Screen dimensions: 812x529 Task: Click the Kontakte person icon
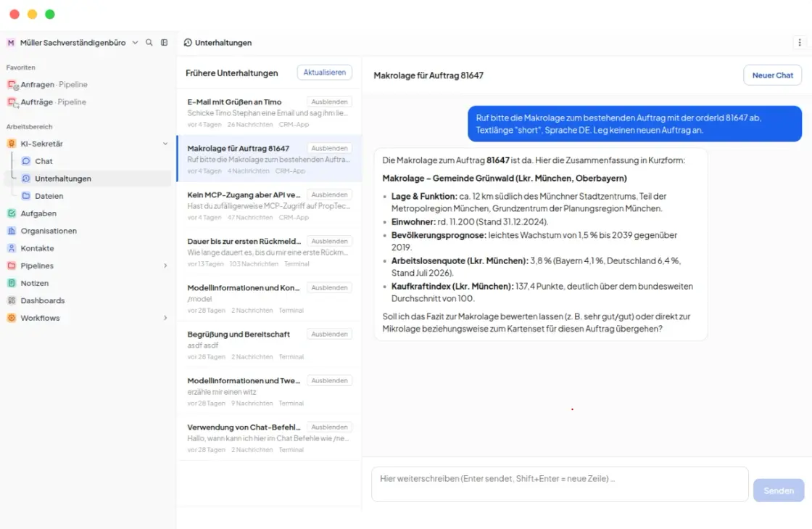click(x=12, y=248)
